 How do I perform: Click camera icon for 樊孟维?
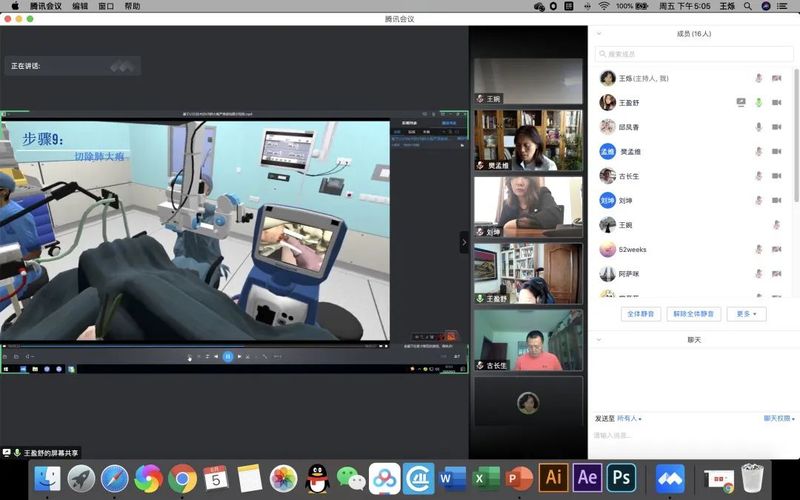pyautogui.click(x=776, y=152)
